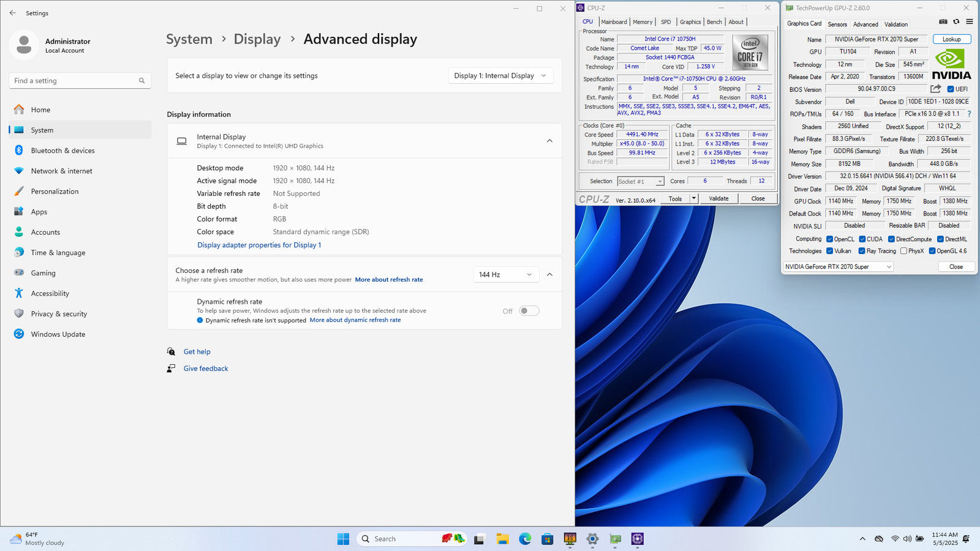Open Microsoft Edge from the taskbar
The image size is (980, 551).
click(525, 539)
